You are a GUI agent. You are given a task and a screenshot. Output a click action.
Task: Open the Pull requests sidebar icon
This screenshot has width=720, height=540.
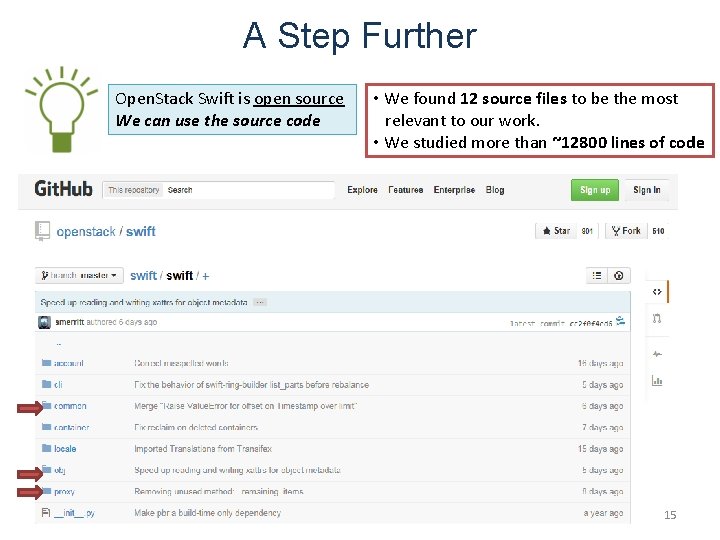pos(657,318)
